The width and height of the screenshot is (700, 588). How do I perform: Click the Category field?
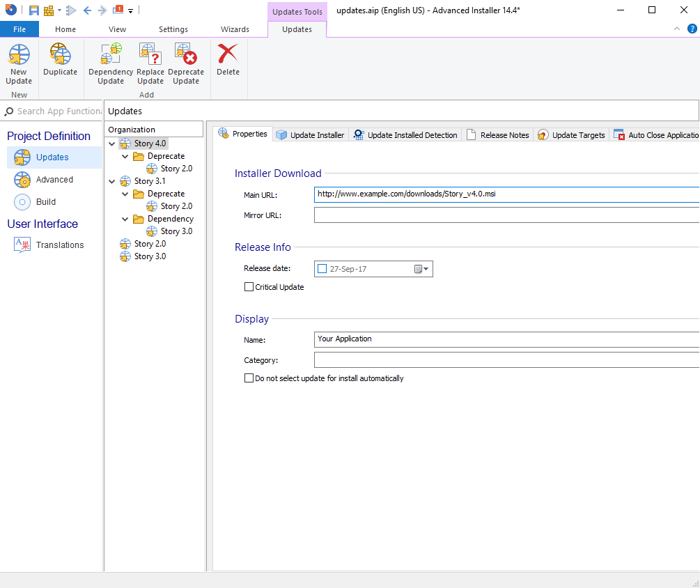[506, 360]
